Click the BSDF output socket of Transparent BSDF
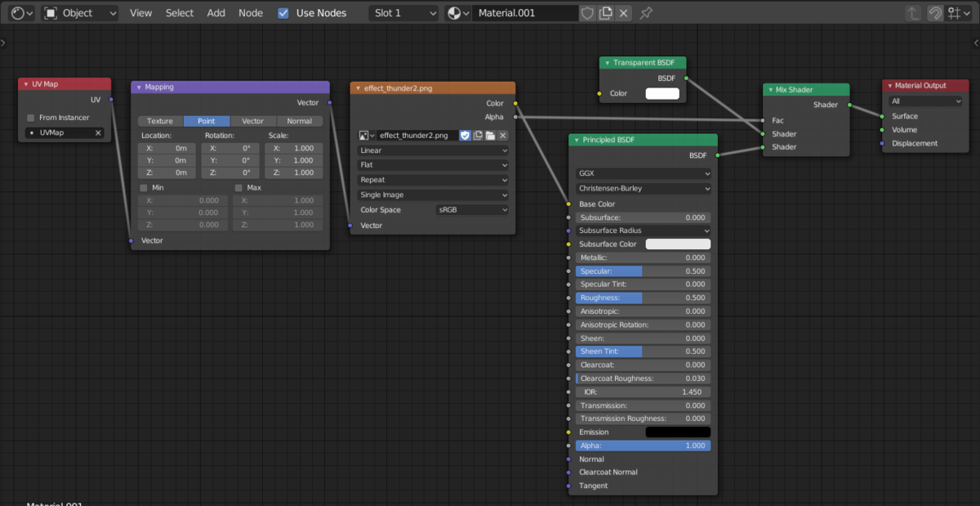Image resolution: width=980 pixels, height=506 pixels. [686, 78]
